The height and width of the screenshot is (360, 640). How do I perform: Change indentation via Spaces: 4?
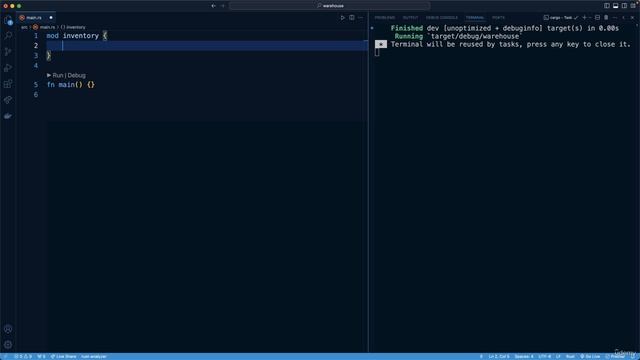tap(524, 356)
